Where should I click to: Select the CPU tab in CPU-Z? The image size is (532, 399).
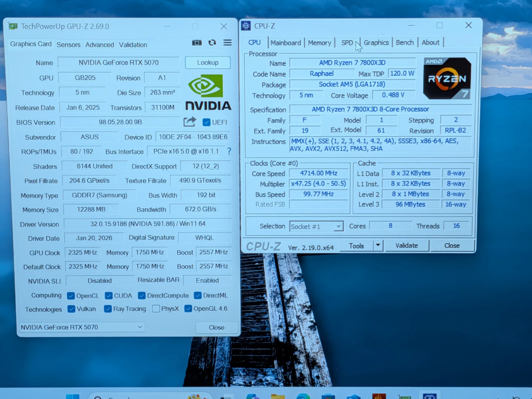(255, 42)
